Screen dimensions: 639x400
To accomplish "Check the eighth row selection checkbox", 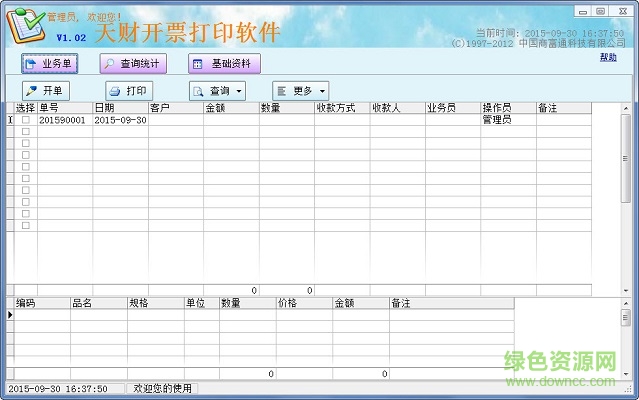I will point(26,202).
